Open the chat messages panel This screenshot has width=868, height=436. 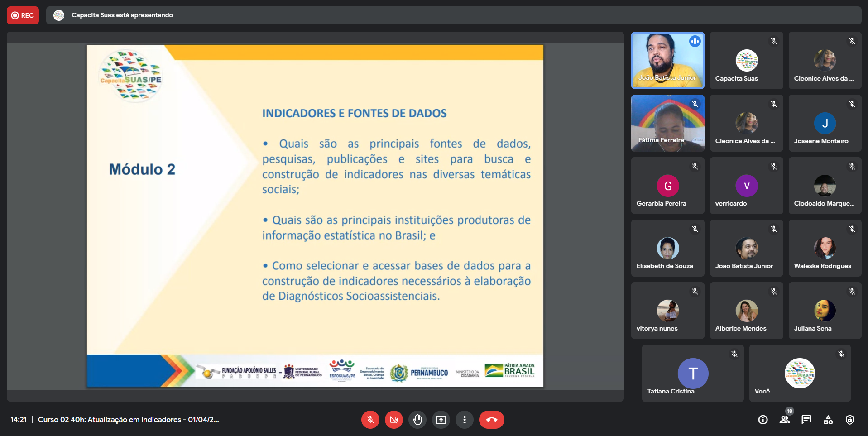click(806, 420)
